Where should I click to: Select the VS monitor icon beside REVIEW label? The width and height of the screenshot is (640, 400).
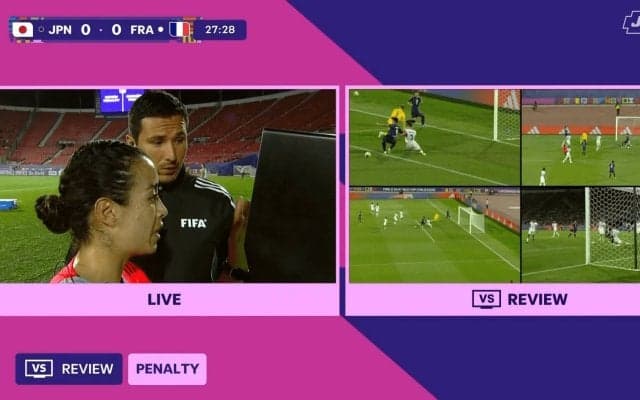486,299
